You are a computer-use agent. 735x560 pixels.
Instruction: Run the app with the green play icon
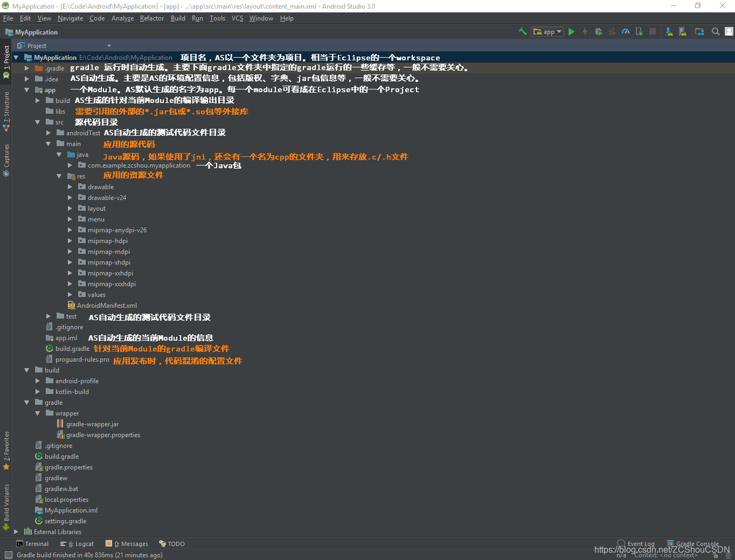point(572,32)
